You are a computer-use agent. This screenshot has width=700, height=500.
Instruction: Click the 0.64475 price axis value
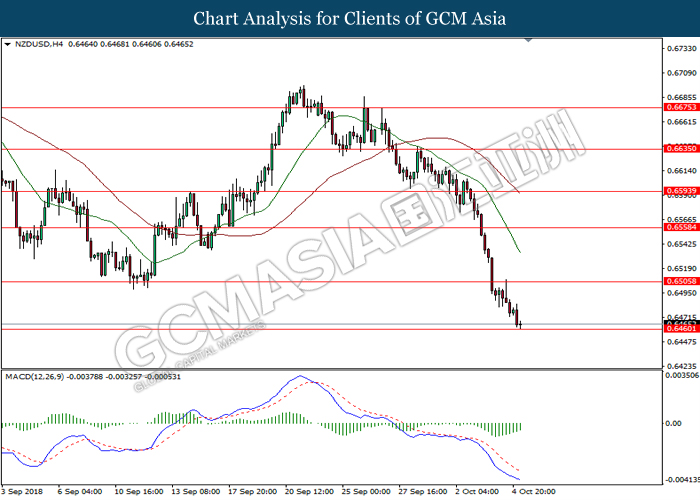(681, 342)
